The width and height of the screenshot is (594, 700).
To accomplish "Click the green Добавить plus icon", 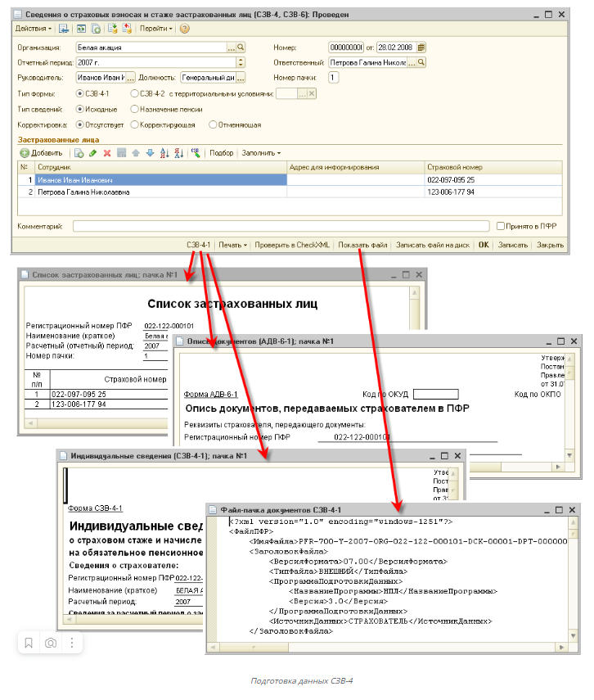I will [x=25, y=153].
